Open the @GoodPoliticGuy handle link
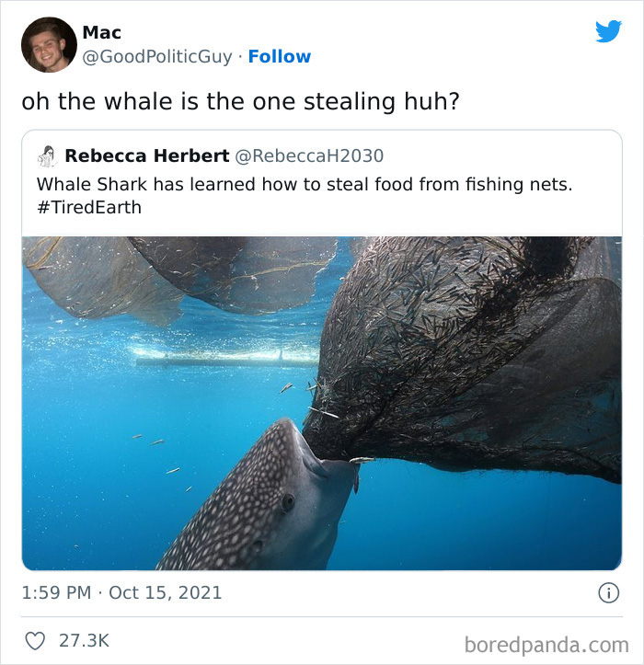 click(x=157, y=57)
